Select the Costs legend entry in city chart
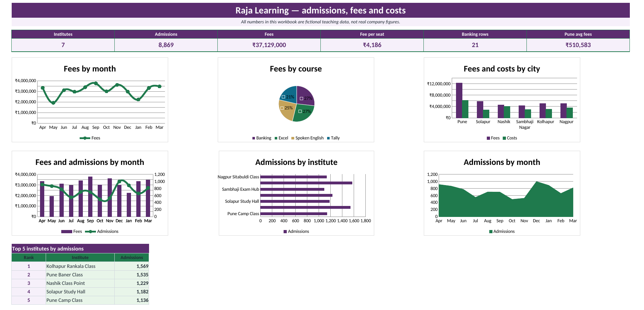Screen dimensions: 644x310 point(510,138)
